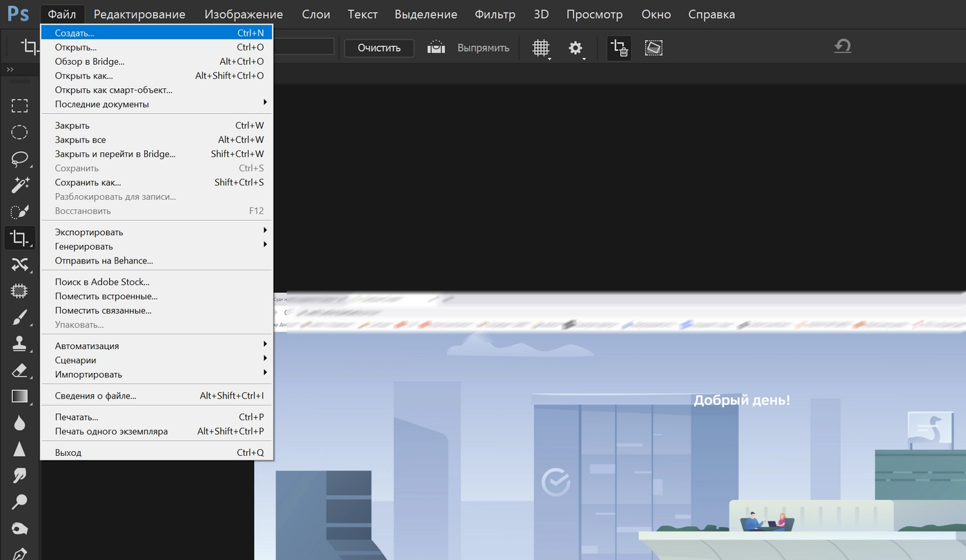Viewport: 966px width, 560px height.
Task: Open the Фильтр menu
Action: click(495, 14)
